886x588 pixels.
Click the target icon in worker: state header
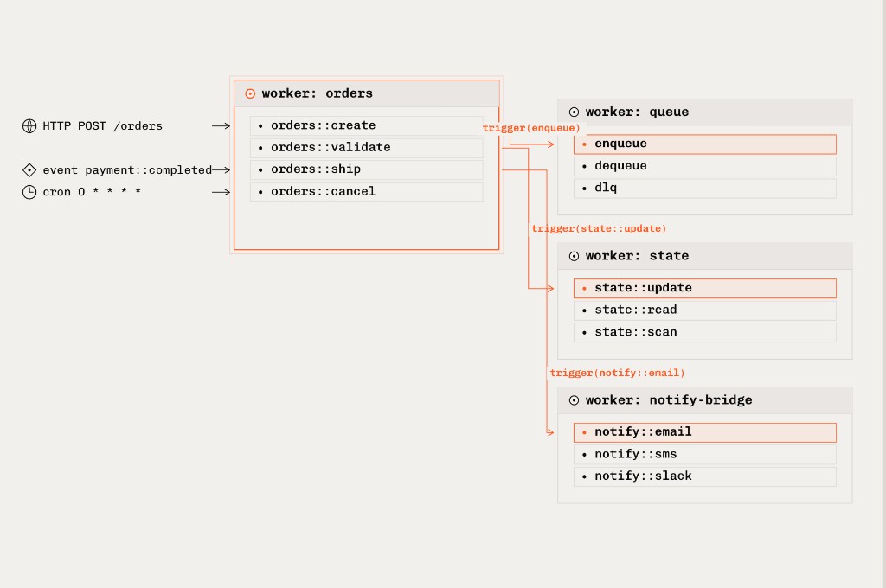pos(574,257)
